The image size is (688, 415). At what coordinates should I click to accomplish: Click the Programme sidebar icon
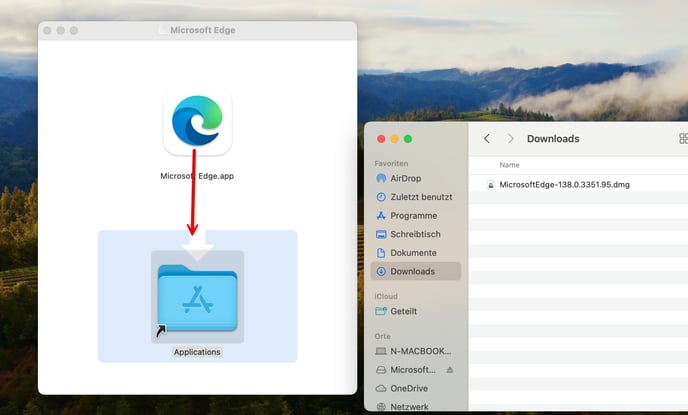click(x=381, y=216)
